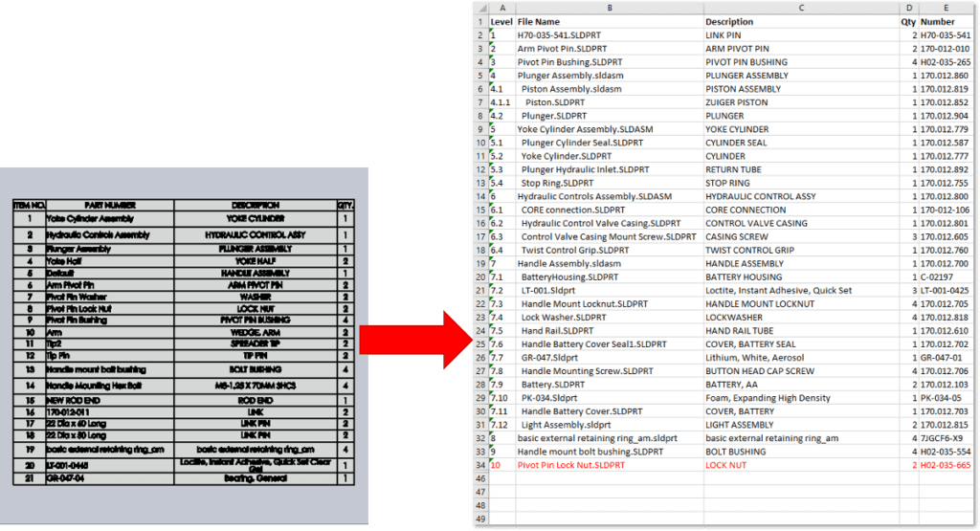Click the 'Number' header cell in spreadsheet
Image resolution: width=980 pixels, height=531 pixels.
[x=946, y=22]
